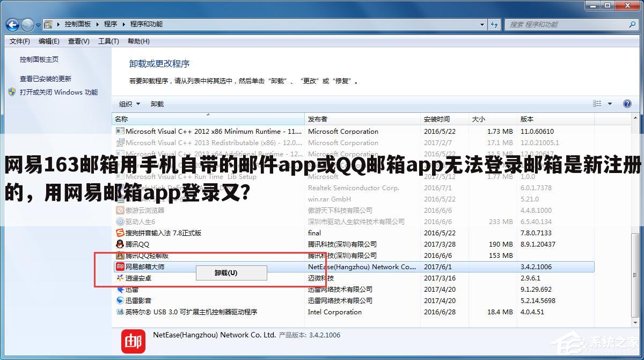Open the 文件(F) menu
This screenshot has width=644, height=360.
[x=20, y=41]
